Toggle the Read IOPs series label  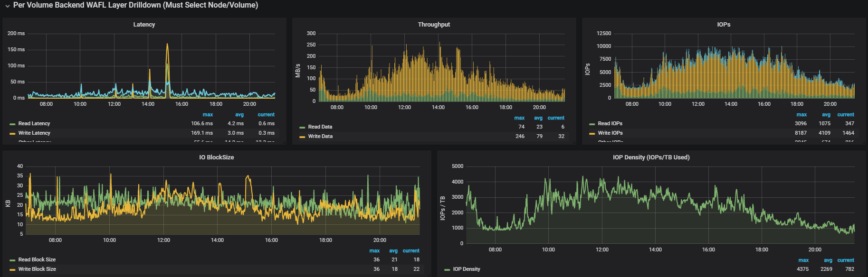click(610, 124)
